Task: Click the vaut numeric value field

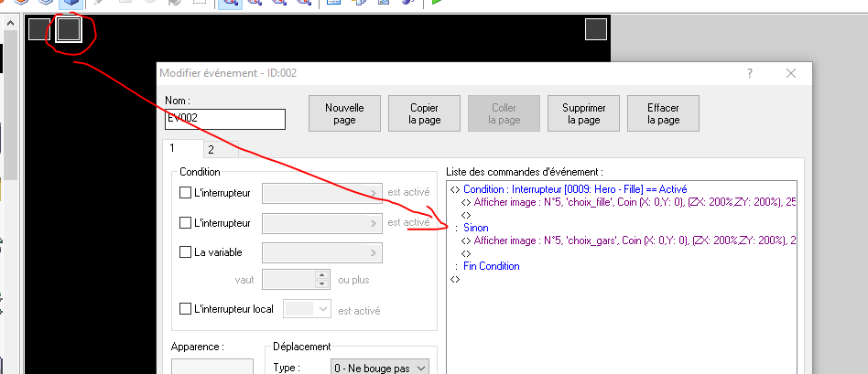Action: pos(289,280)
